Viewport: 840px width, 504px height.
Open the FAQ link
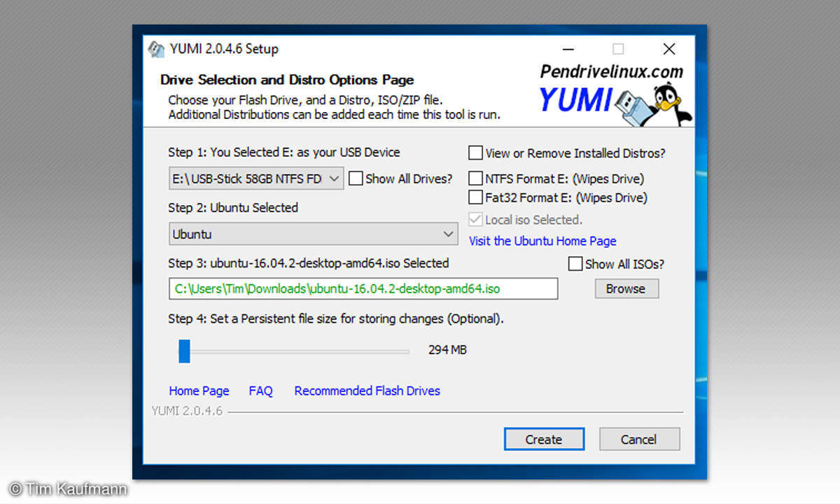pyautogui.click(x=260, y=391)
